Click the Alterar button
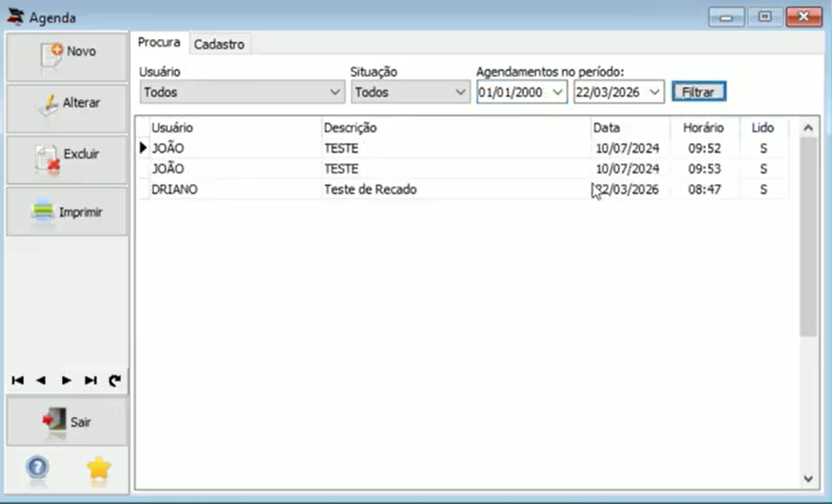The width and height of the screenshot is (832, 504). [67, 108]
